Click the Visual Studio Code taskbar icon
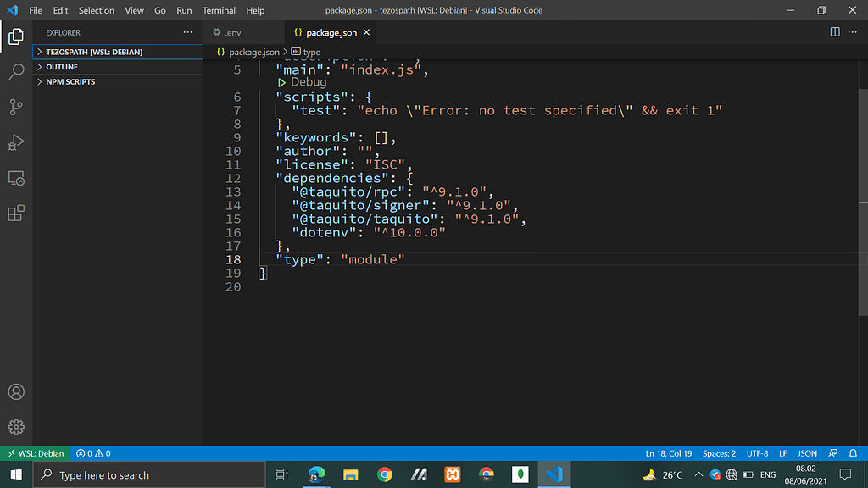The image size is (868, 488). (x=554, y=474)
